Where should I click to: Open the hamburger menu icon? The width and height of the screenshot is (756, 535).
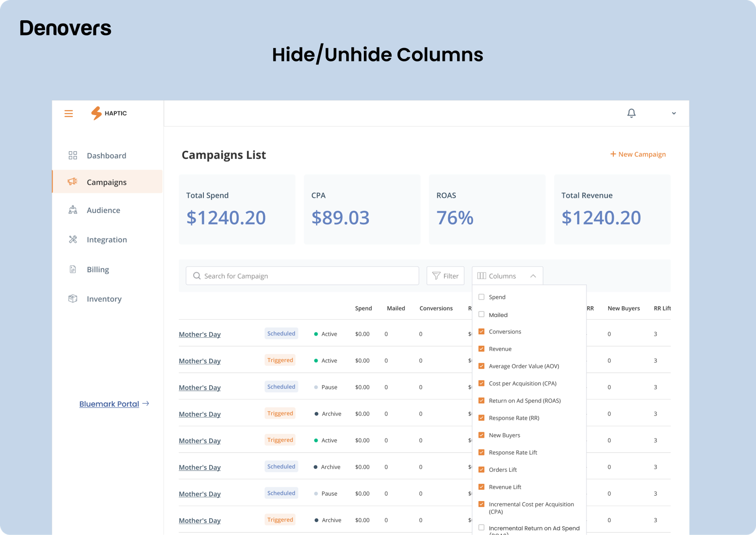click(x=69, y=114)
